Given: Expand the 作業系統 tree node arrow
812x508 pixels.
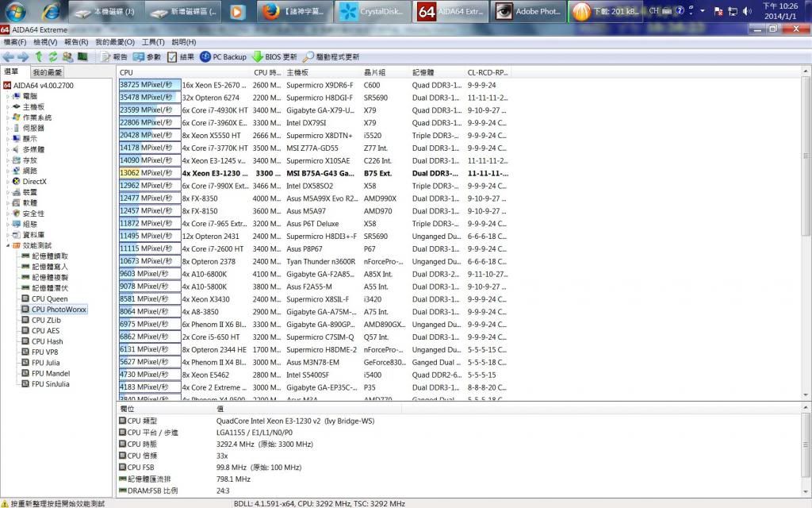Looking at the screenshot, I should coord(7,117).
